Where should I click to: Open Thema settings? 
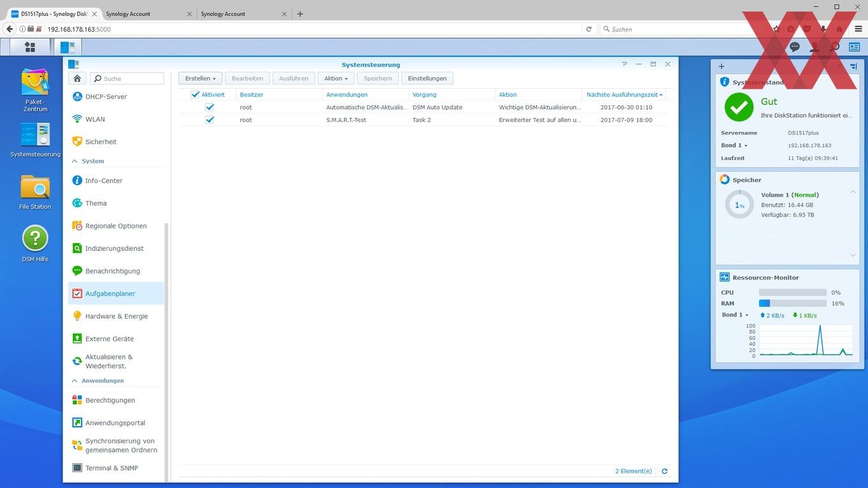click(x=116, y=203)
